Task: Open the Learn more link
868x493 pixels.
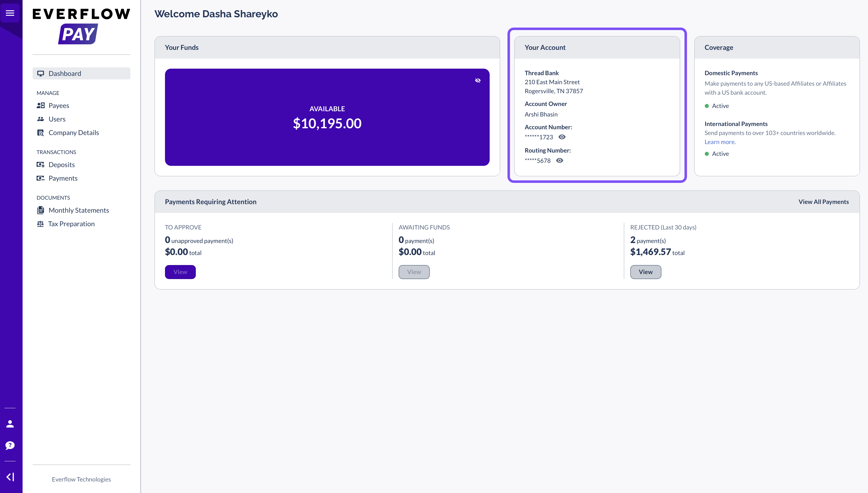Action: pyautogui.click(x=720, y=142)
